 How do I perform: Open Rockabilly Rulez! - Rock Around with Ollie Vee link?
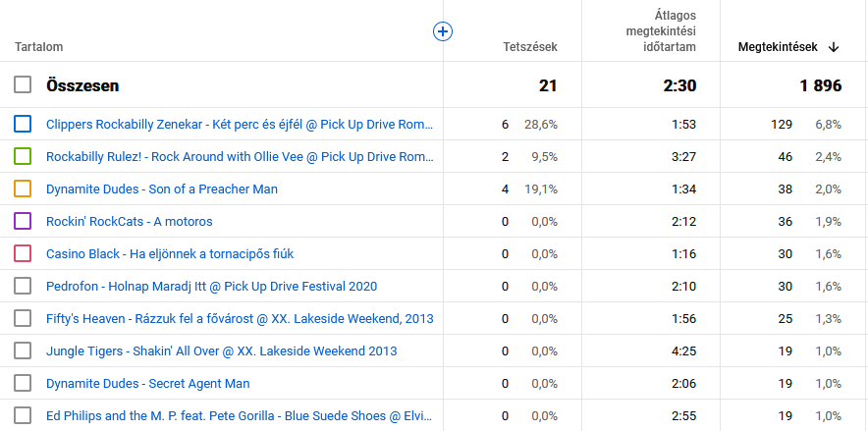(x=240, y=156)
